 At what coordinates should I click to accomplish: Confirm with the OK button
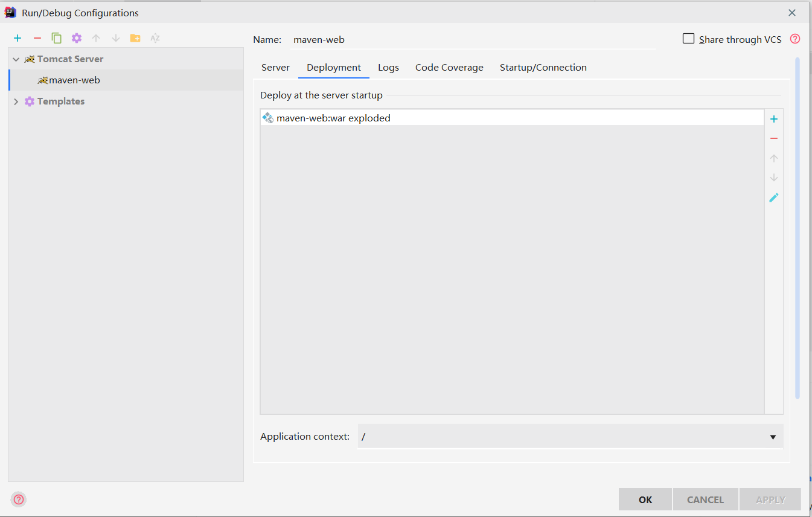[645, 499]
